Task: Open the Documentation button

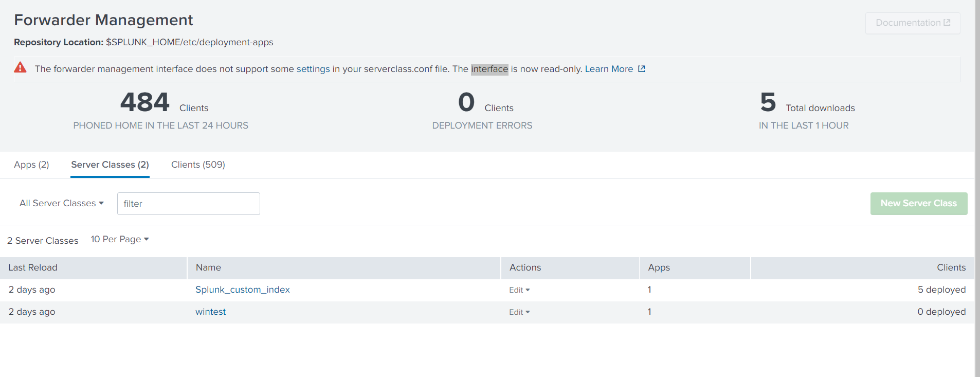Action: 912,23
